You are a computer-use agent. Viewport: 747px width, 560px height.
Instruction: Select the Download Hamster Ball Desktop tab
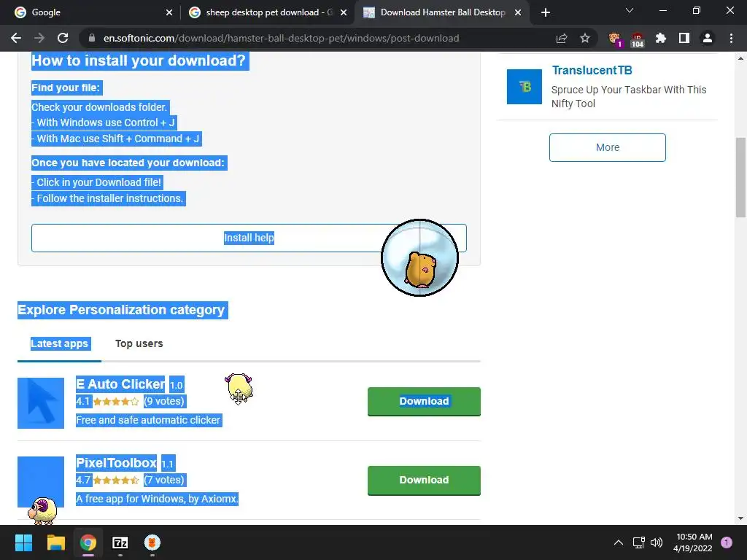click(x=442, y=12)
